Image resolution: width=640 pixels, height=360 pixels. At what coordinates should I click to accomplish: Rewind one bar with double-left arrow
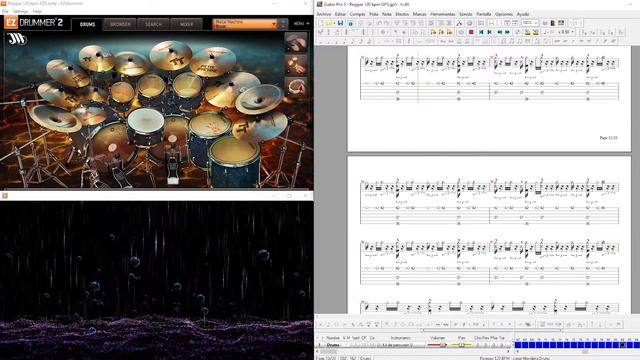tap(500, 32)
